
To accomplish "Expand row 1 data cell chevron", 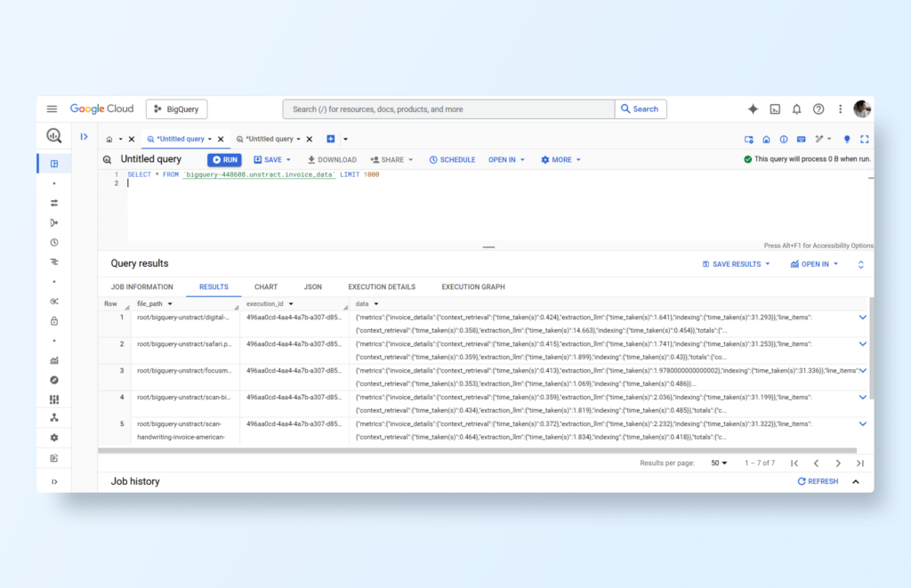I will pyautogui.click(x=862, y=318).
